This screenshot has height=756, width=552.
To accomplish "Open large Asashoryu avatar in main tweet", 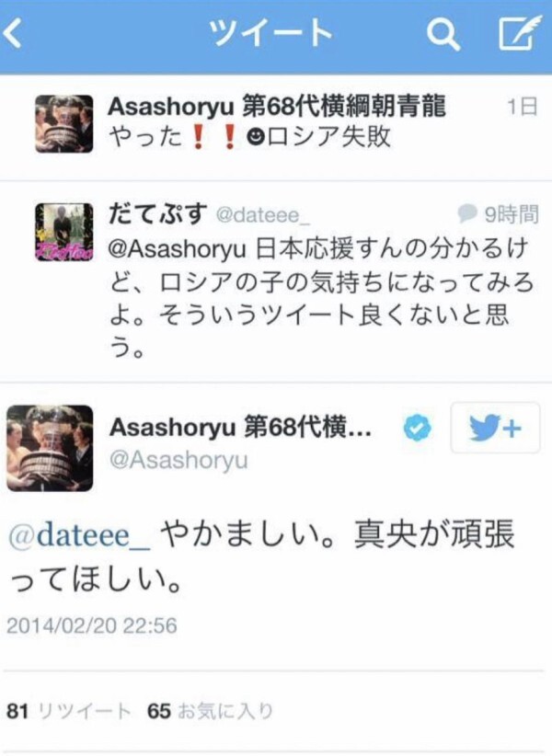I will pos(50,448).
